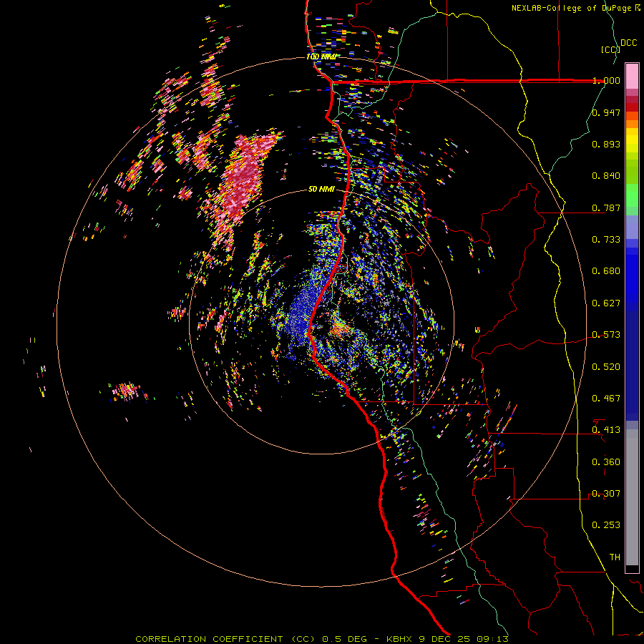644x644 pixels.
Task: Click the DCC label above the legend
Action: click(629, 43)
